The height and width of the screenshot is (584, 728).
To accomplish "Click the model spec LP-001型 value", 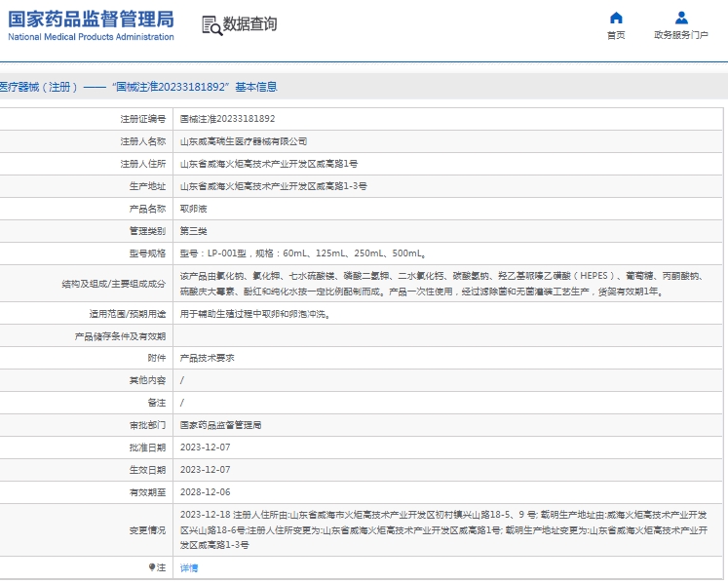I will pyautogui.click(x=303, y=253).
